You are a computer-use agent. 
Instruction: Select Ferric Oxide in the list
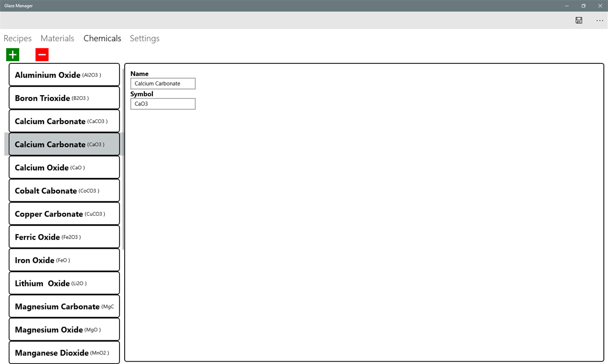tap(64, 236)
